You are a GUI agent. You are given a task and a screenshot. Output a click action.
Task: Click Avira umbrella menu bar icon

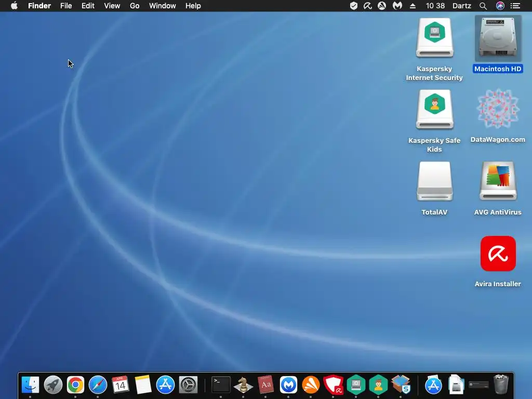coord(368,6)
